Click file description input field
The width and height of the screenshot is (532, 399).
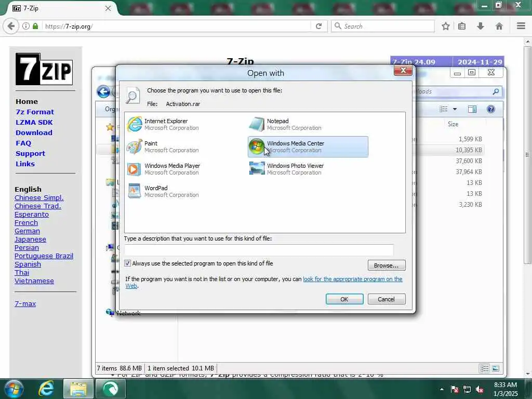[x=259, y=250]
